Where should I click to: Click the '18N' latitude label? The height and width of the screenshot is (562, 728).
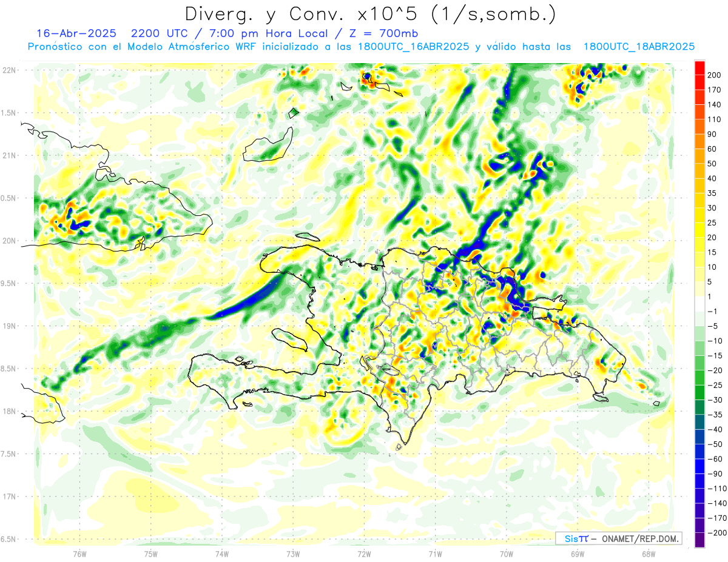pyautogui.click(x=9, y=412)
